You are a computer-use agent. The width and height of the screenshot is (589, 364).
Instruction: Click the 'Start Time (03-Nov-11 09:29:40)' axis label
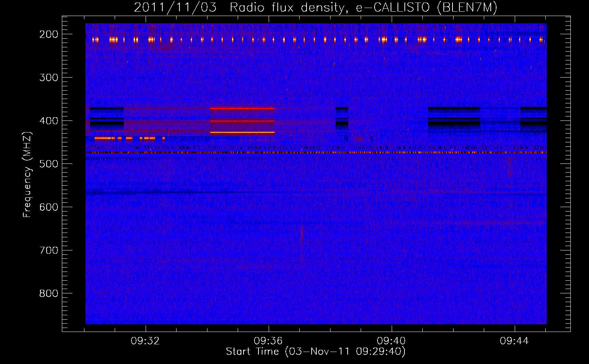click(x=316, y=352)
